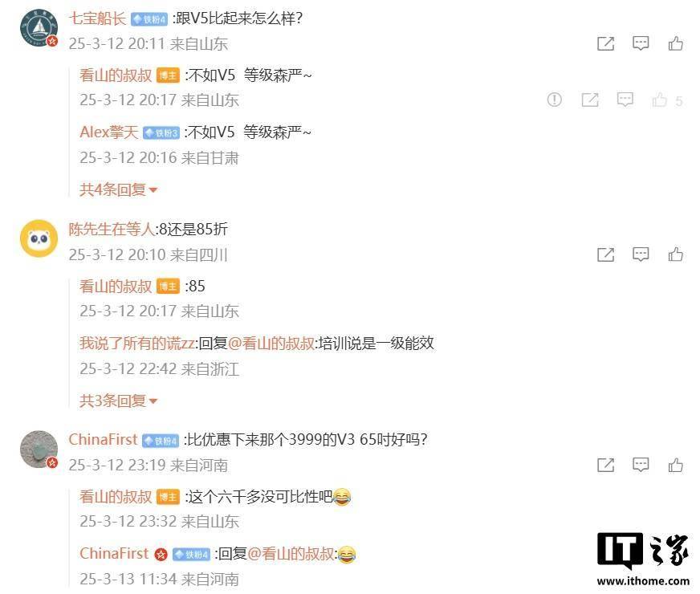Open the @看山的叔叔 mention link in the 培训说是一级能效 reply

(271, 343)
